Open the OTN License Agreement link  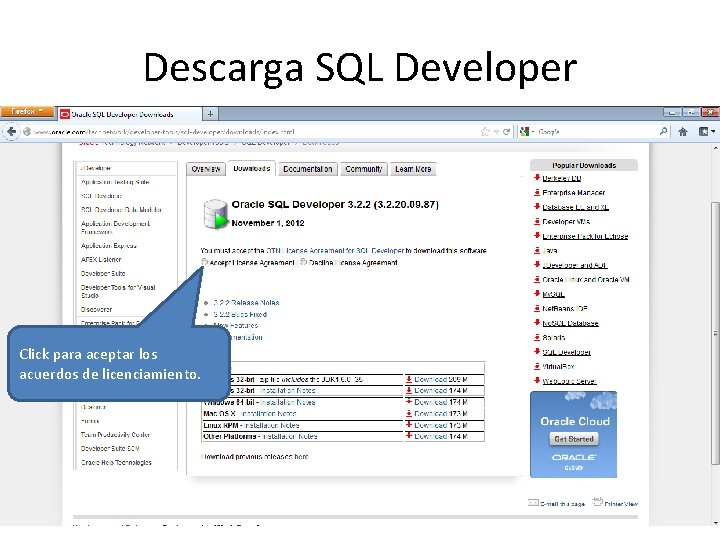click(x=335, y=251)
